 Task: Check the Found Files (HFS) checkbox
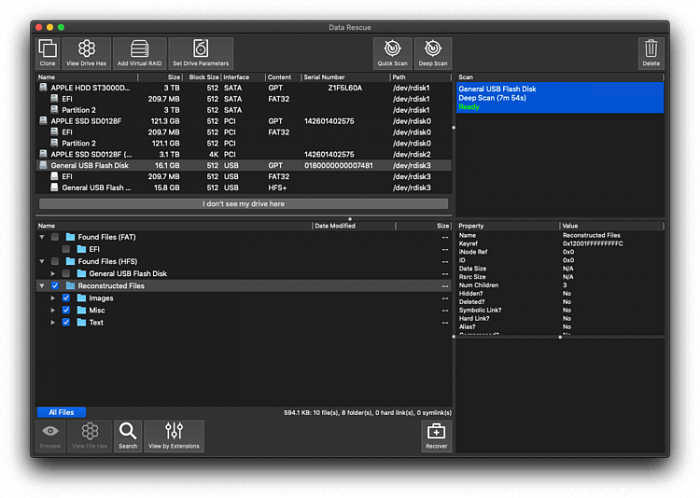[x=55, y=261]
